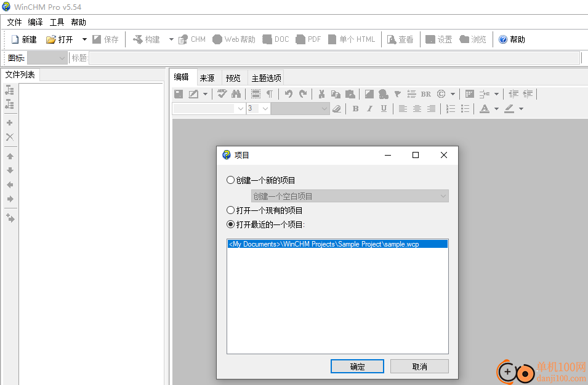Image resolution: width=588 pixels, height=385 pixels.
Task: Open the 编译 menu
Action: [36, 23]
